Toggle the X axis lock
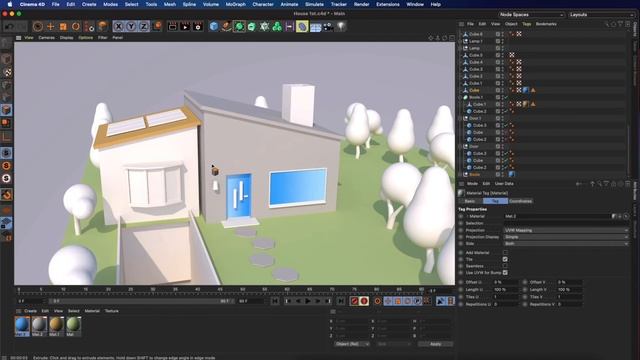The height and width of the screenshot is (360, 640). pos(118,27)
